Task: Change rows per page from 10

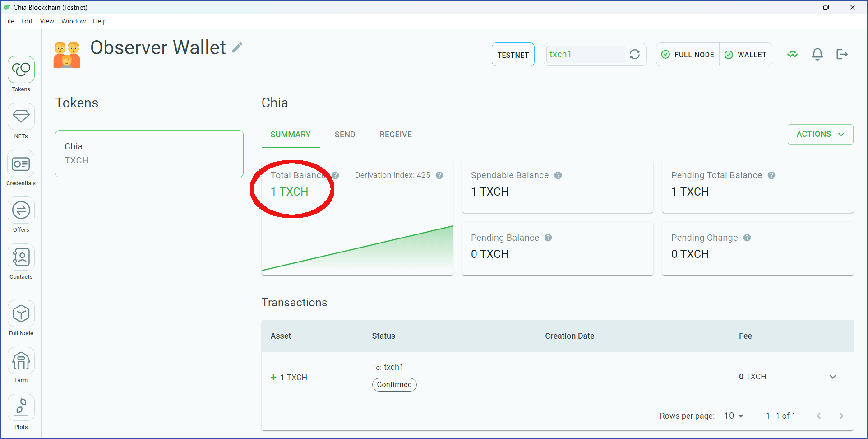Action: 733,416
